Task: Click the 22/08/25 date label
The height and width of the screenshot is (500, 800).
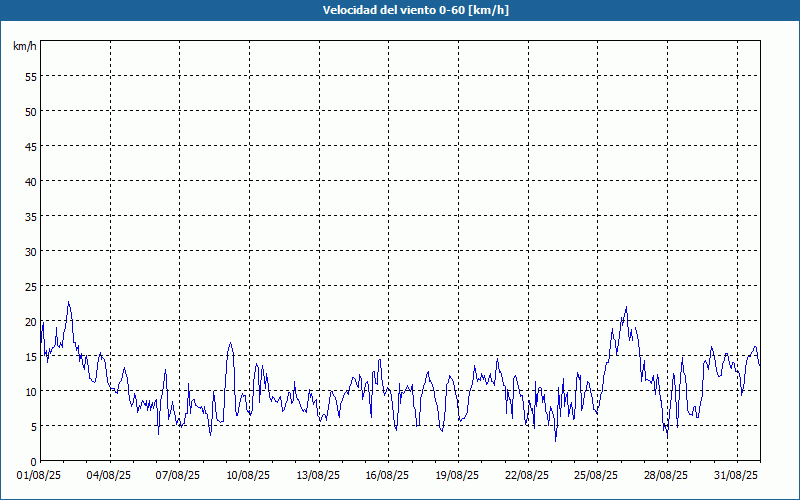Action: pyautogui.click(x=527, y=476)
